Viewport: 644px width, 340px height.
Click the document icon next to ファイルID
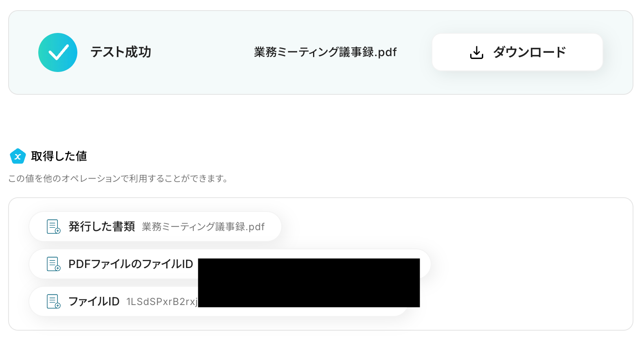[x=54, y=301]
